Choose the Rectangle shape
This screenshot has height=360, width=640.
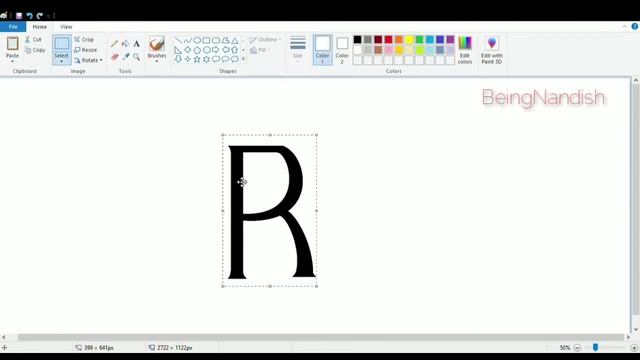coord(206,40)
